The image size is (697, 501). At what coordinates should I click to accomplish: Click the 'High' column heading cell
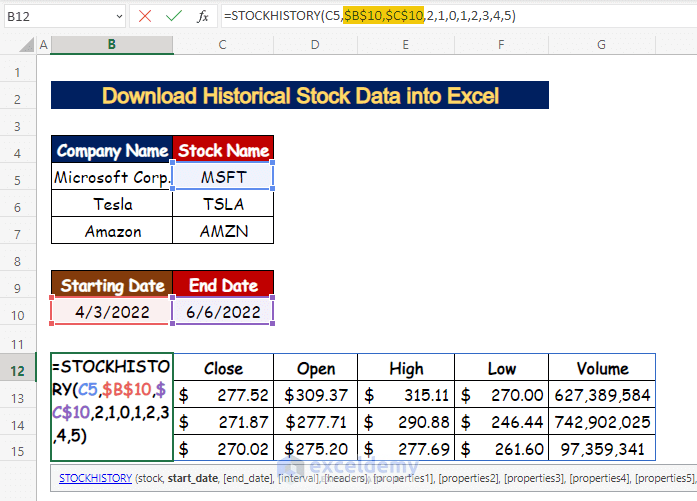point(406,368)
